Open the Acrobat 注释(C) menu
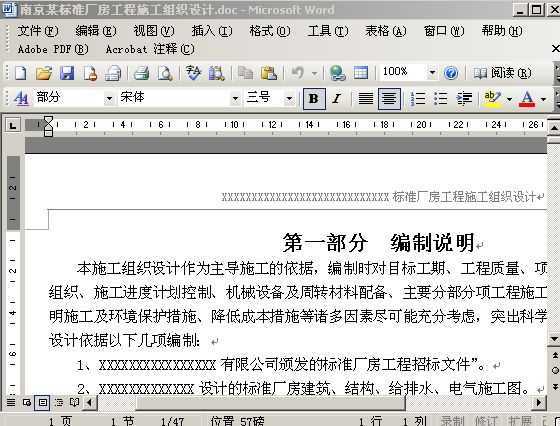 coord(150,49)
